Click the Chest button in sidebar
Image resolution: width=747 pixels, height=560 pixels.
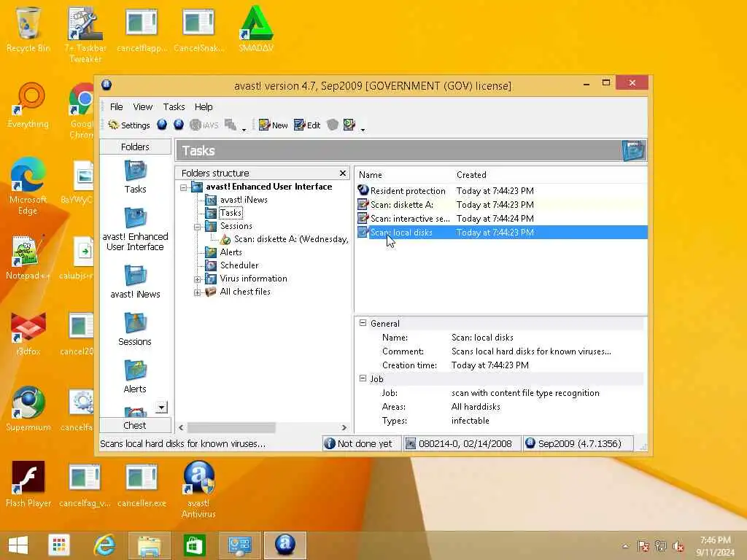tap(135, 425)
